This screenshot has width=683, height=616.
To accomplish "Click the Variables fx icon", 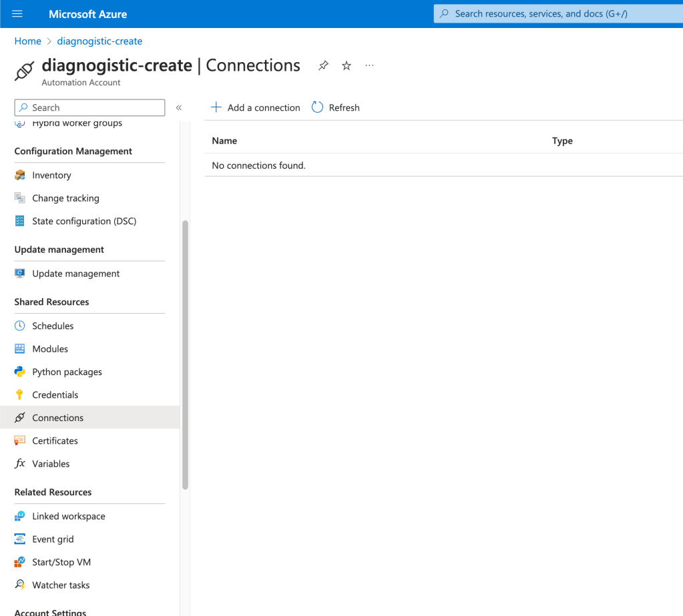I will [19, 463].
